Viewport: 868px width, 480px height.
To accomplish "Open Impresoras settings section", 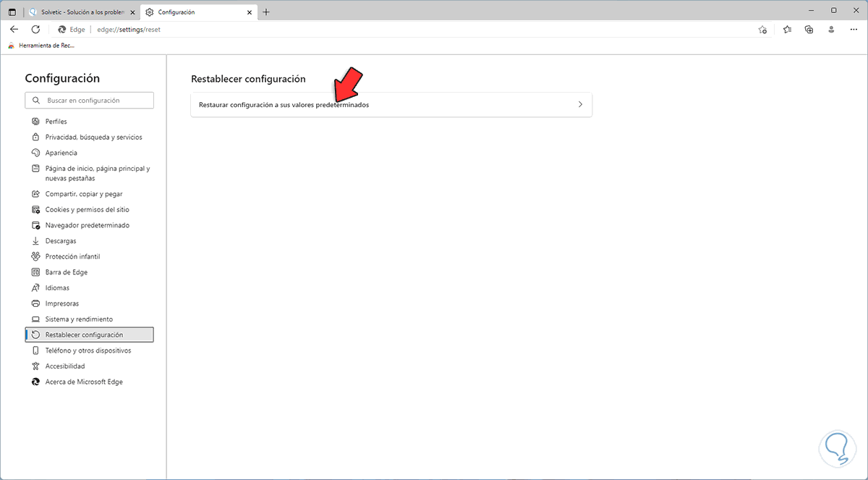I will pyautogui.click(x=90, y=303).
